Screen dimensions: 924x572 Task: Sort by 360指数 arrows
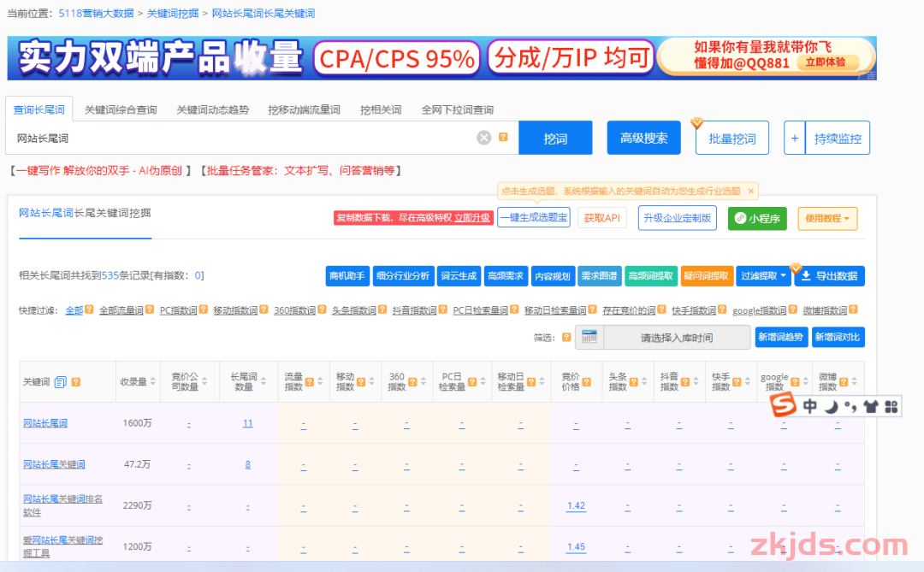click(423, 381)
